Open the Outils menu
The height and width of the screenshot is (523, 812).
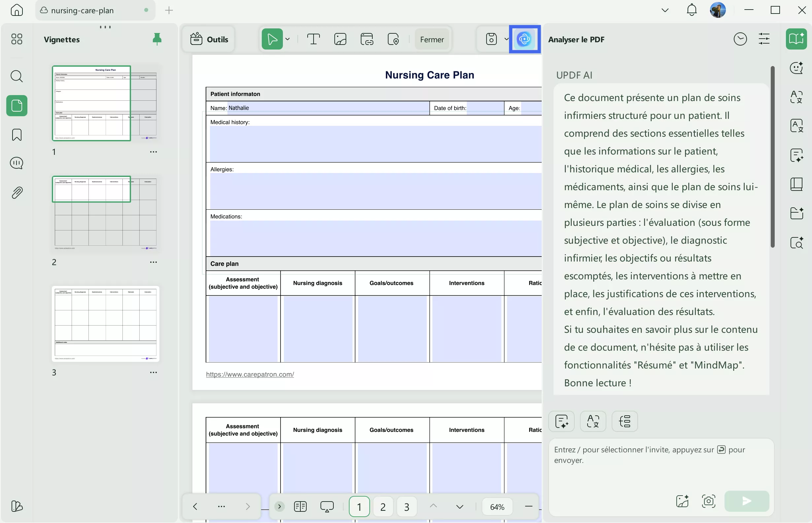(x=209, y=39)
